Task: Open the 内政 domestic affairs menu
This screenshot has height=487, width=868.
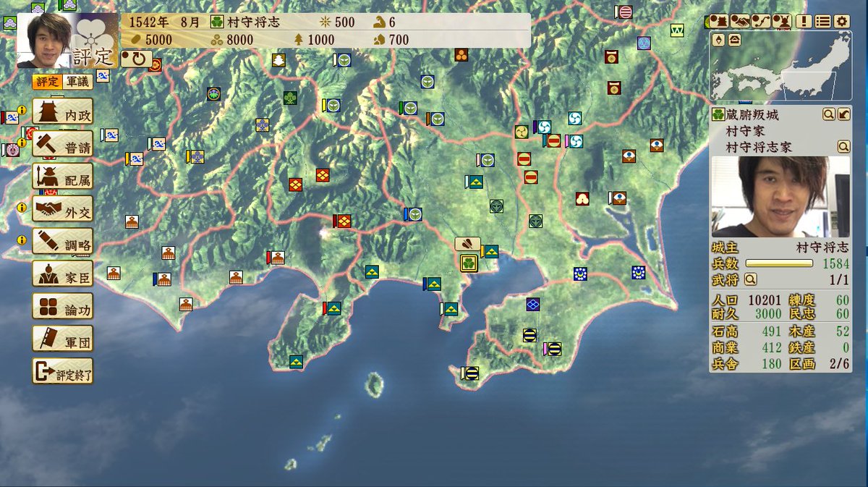Action: [63, 112]
